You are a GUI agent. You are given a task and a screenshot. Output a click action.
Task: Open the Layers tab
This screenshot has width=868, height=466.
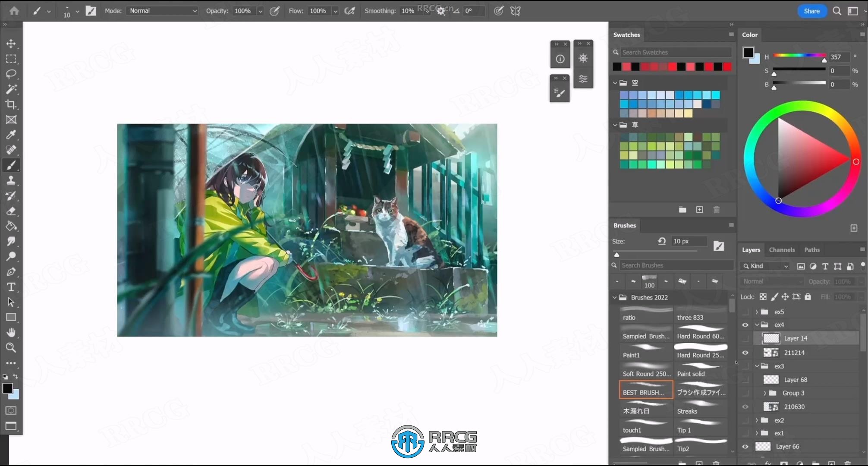pos(751,250)
